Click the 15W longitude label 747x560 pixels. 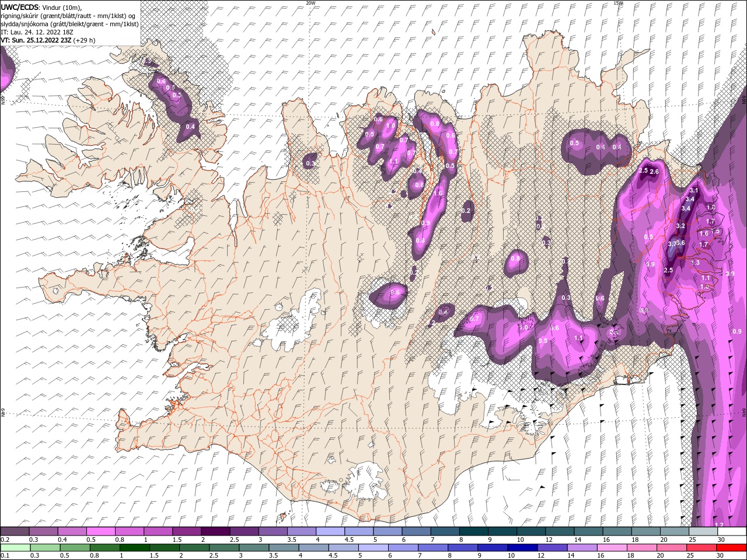click(618, 3)
